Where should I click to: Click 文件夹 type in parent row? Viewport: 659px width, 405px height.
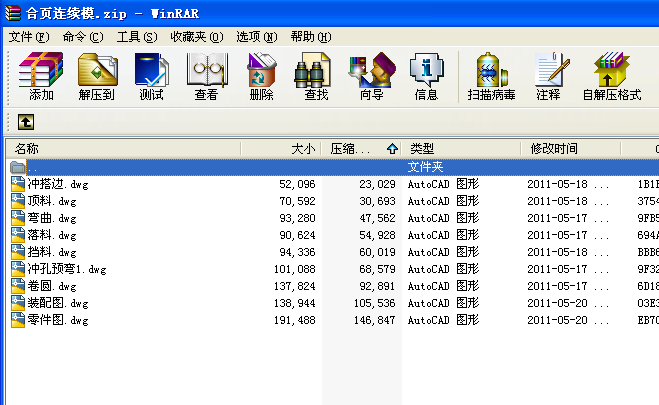425,167
